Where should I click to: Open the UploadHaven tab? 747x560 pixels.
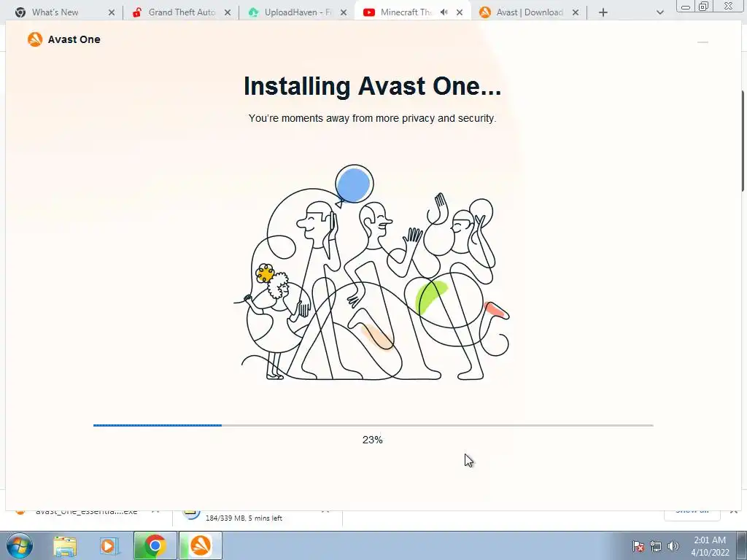298,12
